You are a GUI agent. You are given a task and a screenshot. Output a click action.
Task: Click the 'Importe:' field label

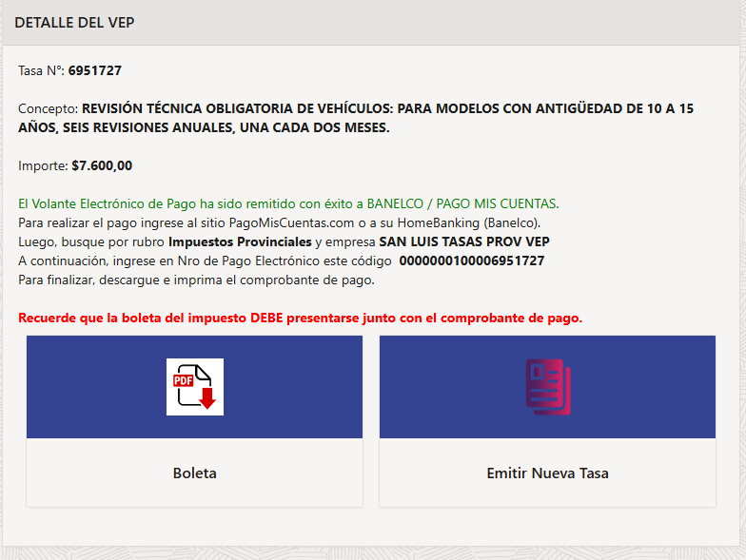(44, 165)
